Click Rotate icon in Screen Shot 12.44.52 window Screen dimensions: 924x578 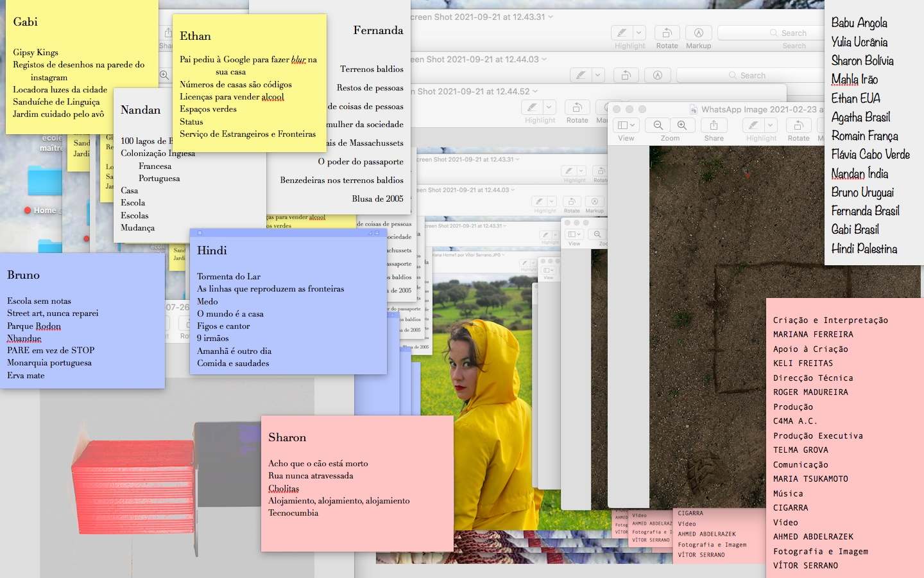[x=577, y=107]
